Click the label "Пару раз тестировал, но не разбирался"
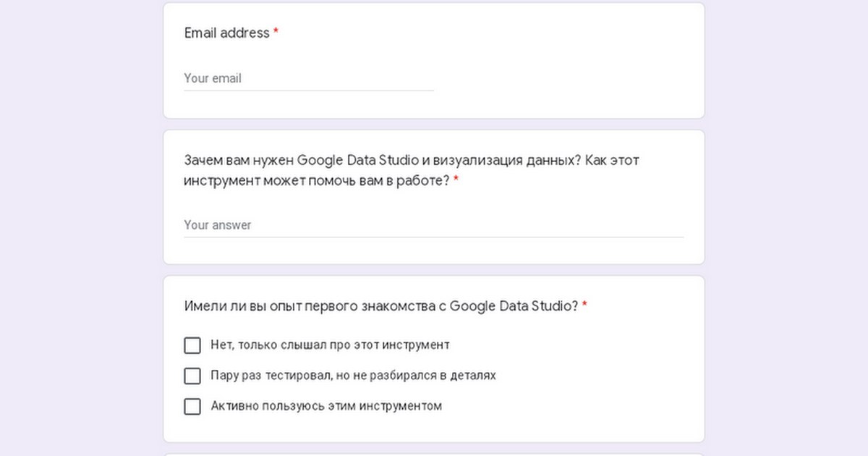Image resolution: width=868 pixels, height=456 pixels. click(353, 376)
